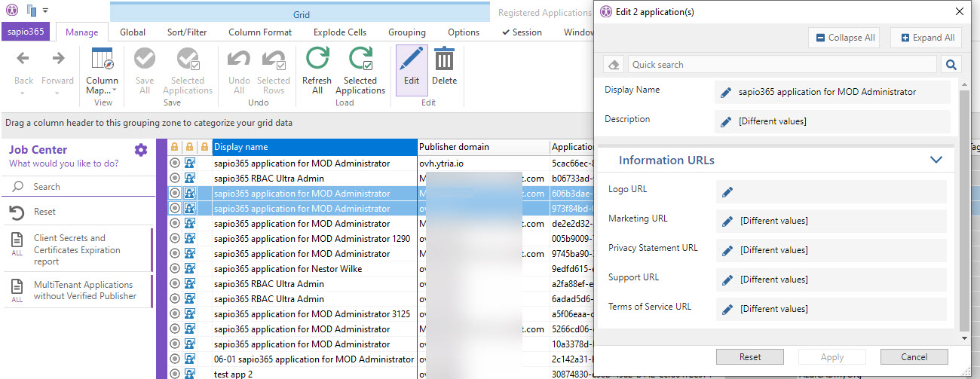
Task: Edit Support URL via pencil icon
Action: pyautogui.click(x=727, y=280)
